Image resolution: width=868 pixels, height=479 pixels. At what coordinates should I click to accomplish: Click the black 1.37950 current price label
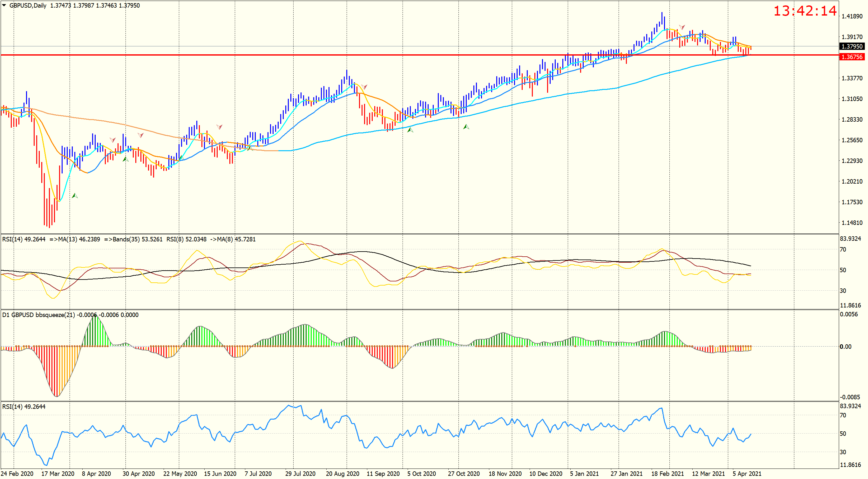(x=852, y=46)
